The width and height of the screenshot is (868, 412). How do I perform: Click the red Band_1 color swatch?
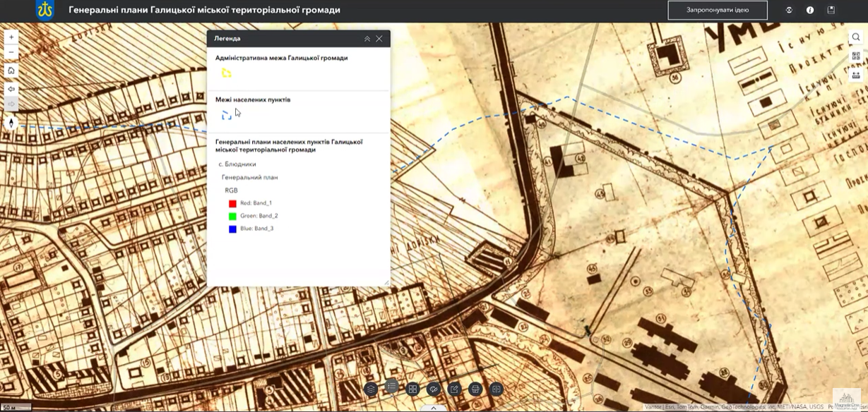click(232, 203)
